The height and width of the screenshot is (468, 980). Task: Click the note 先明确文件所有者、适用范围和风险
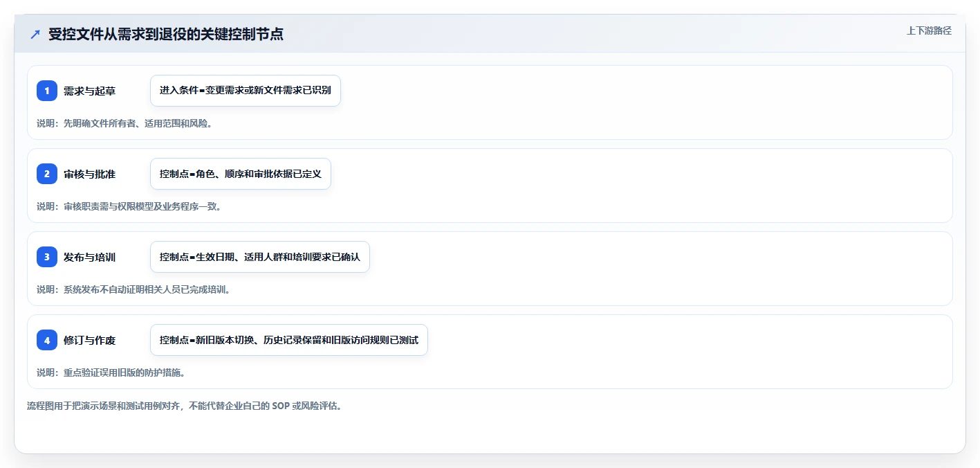tap(124, 123)
